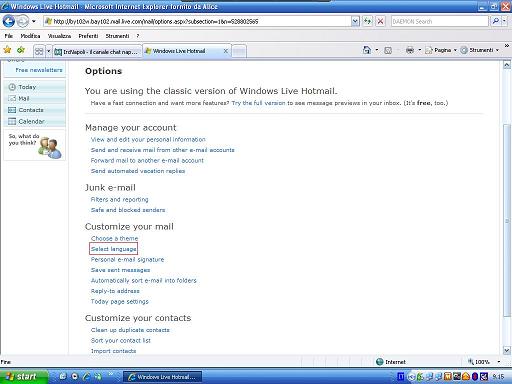
Task: Open 'Today page settings' option
Action: pos(120,302)
